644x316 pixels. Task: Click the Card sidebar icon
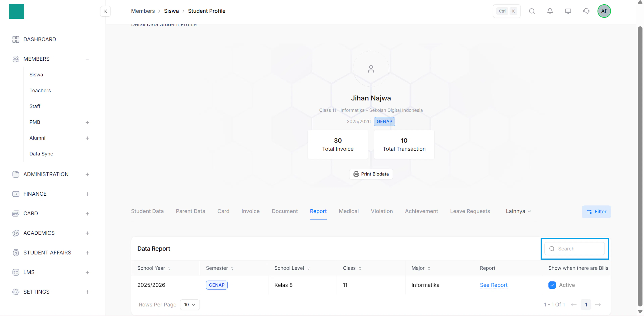pos(16,213)
